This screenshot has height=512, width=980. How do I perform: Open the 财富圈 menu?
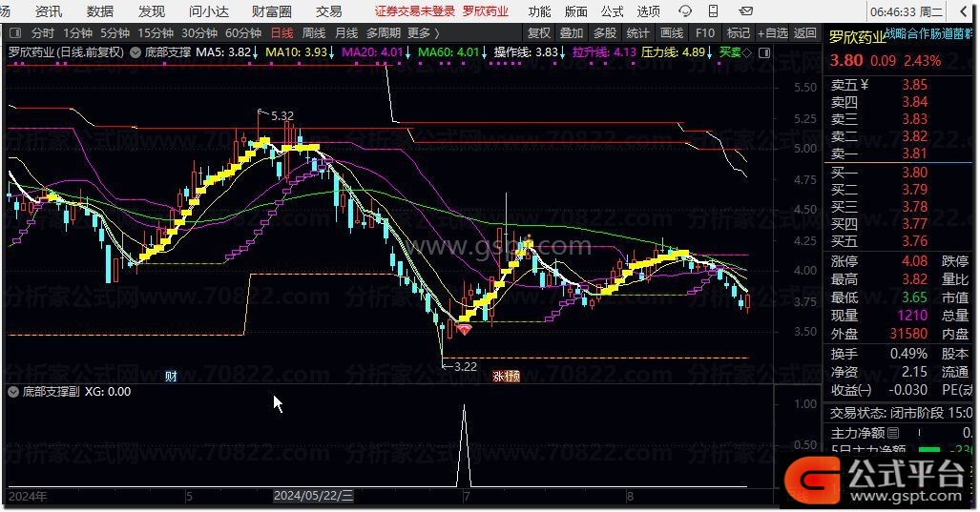point(272,11)
